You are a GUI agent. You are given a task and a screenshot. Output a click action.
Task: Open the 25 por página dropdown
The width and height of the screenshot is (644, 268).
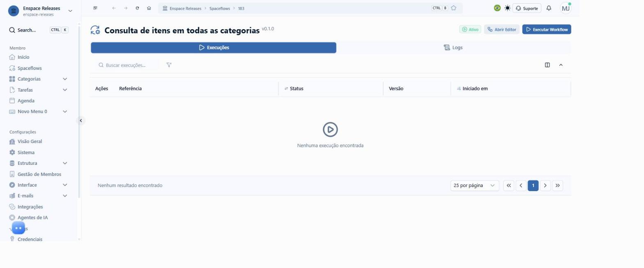pyautogui.click(x=475, y=185)
